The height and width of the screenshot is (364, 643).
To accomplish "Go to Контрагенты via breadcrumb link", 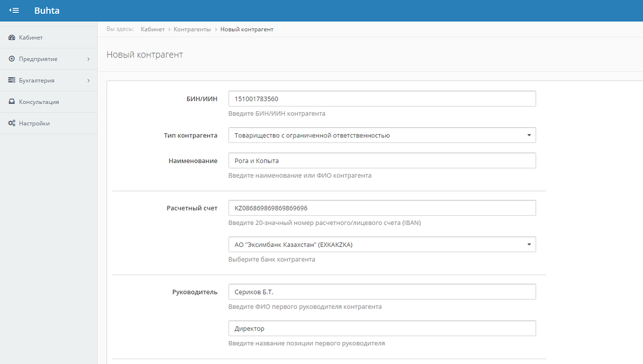I will pyautogui.click(x=192, y=29).
